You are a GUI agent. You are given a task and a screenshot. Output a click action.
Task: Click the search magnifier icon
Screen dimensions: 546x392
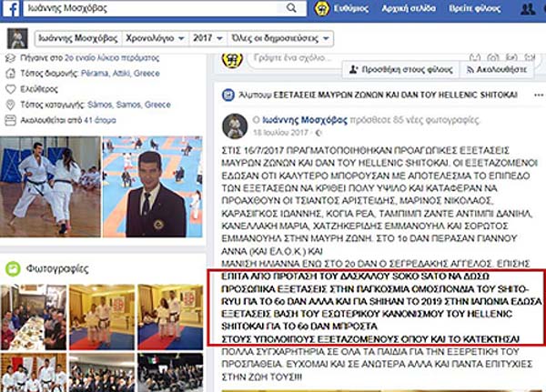[x=292, y=10]
